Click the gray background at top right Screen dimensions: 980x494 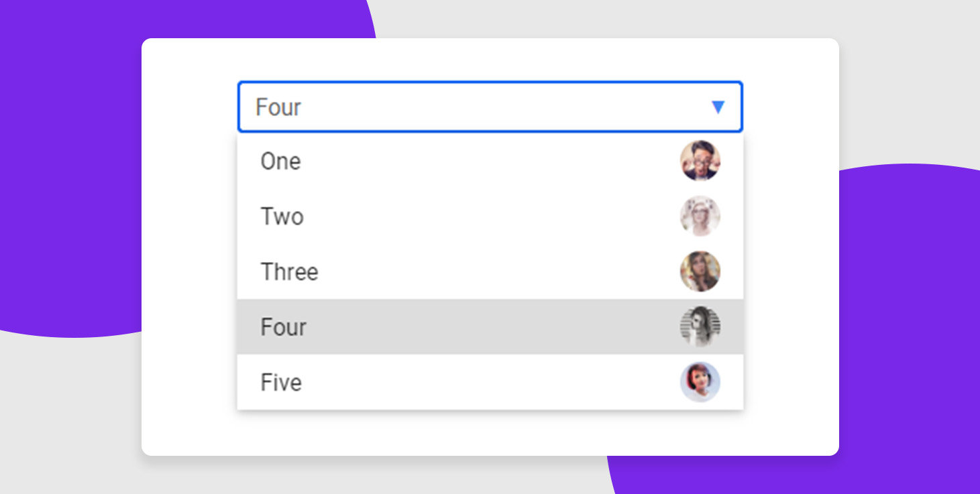pyautogui.click(x=906, y=67)
